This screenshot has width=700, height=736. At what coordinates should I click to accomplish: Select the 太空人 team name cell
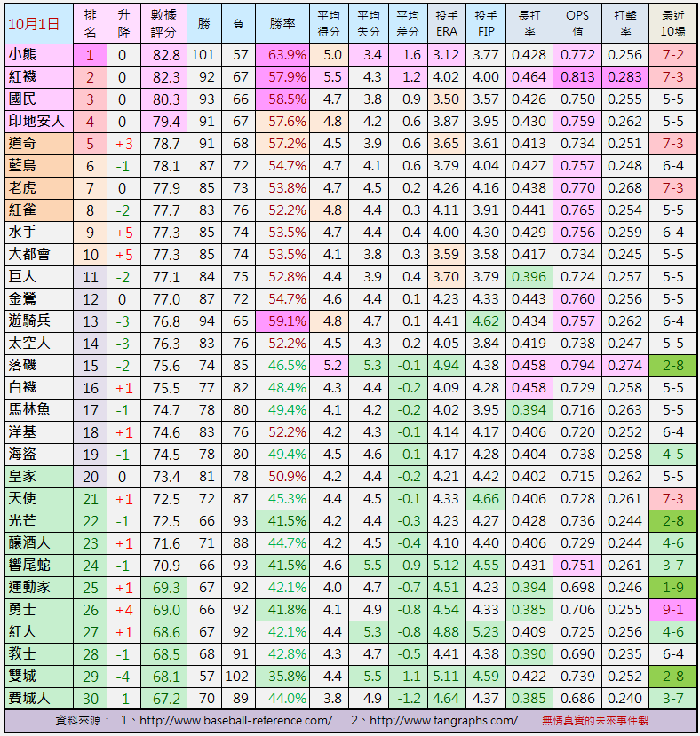click(39, 344)
